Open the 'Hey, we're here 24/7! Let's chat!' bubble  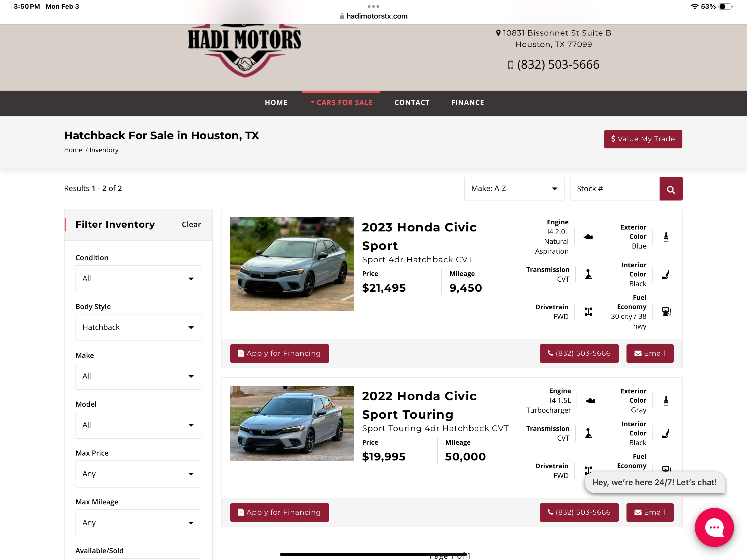coord(654,482)
